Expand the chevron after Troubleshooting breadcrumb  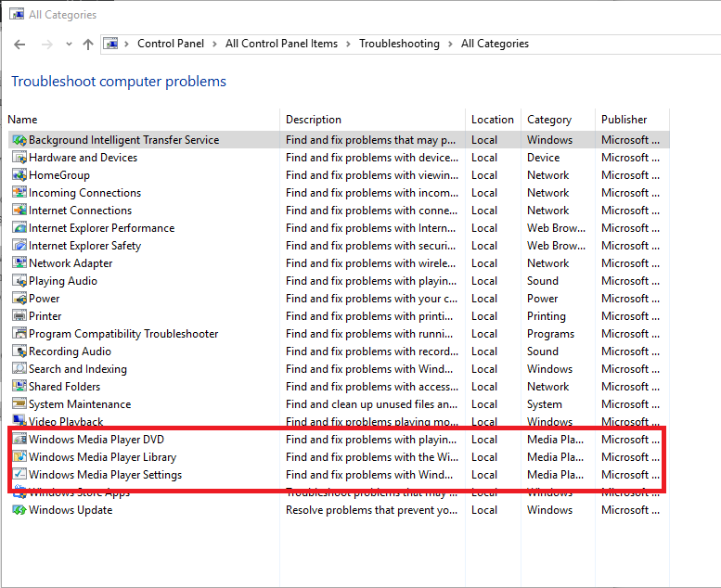click(449, 44)
